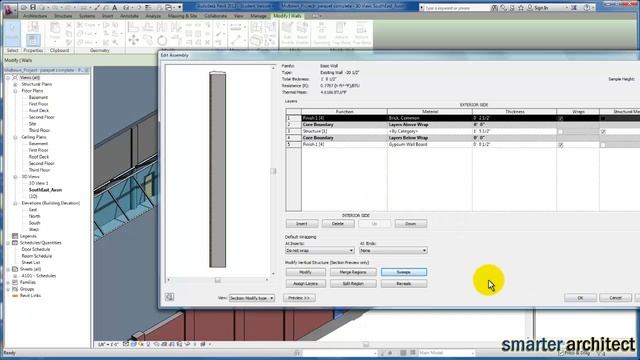The height and width of the screenshot is (360, 640).
Task: Select the Text 'A' tool in quick access toolbar
Action: click(x=115, y=7)
